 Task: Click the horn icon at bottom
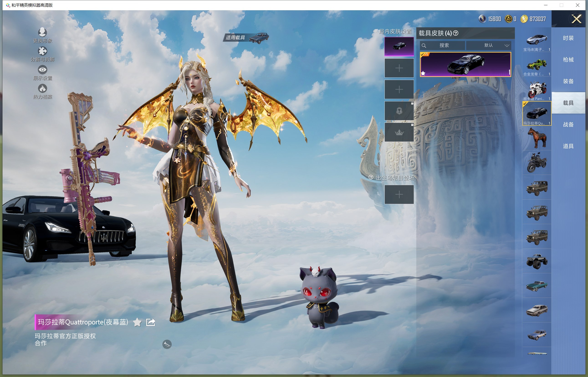click(x=167, y=344)
